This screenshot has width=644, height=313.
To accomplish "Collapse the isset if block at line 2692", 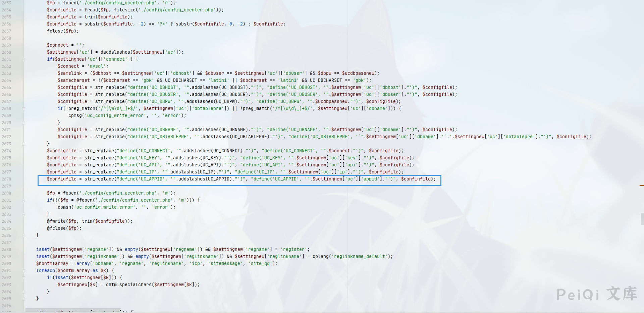I will coord(23,278).
